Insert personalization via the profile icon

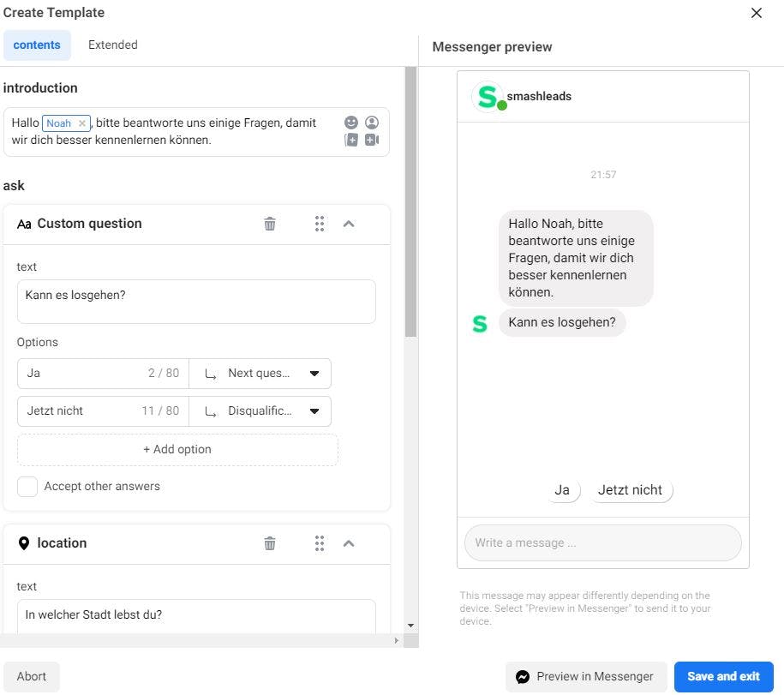[x=372, y=123]
